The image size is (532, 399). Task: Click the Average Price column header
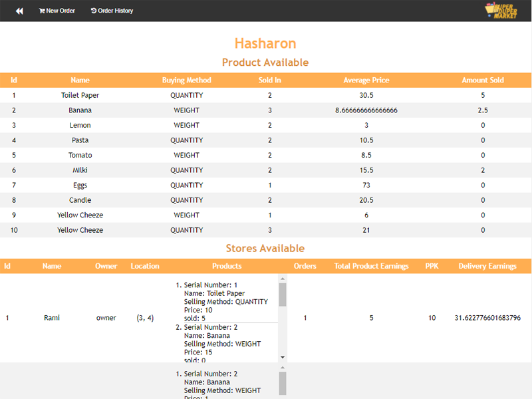click(x=366, y=80)
